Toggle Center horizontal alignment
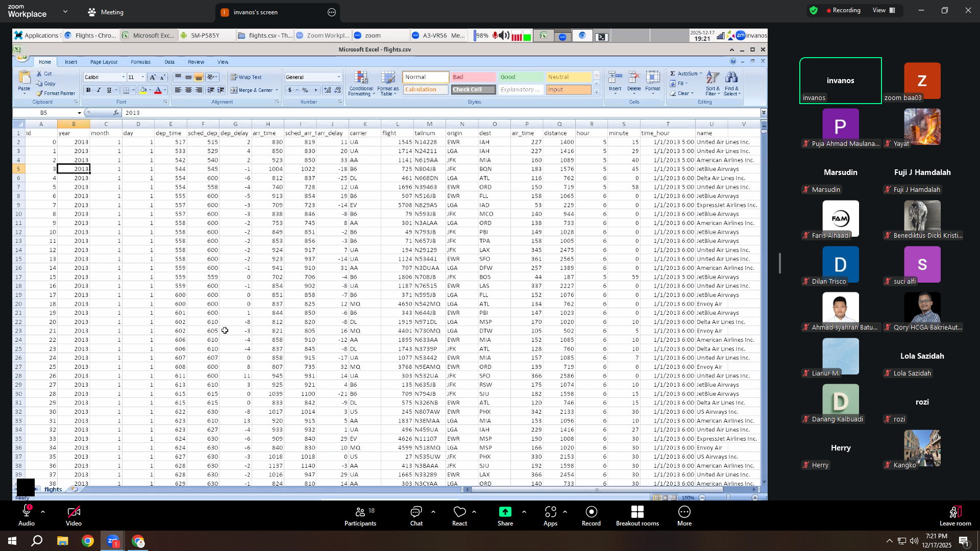 tap(188, 90)
